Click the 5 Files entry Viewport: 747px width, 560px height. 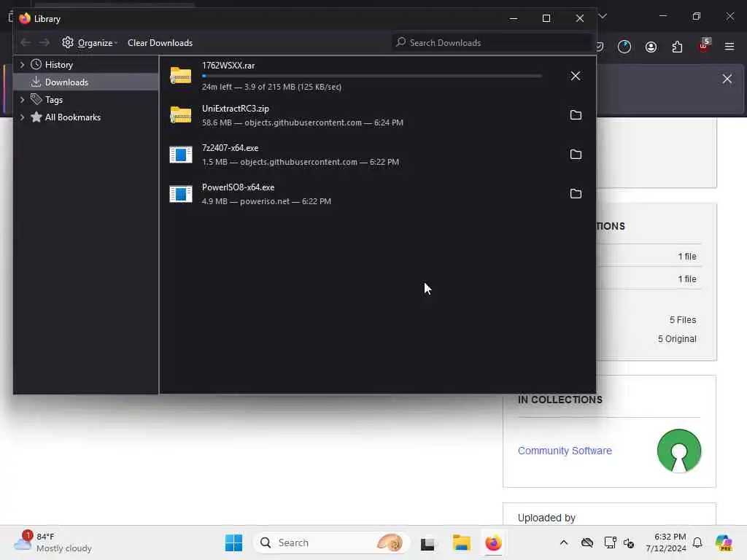coord(683,320)
